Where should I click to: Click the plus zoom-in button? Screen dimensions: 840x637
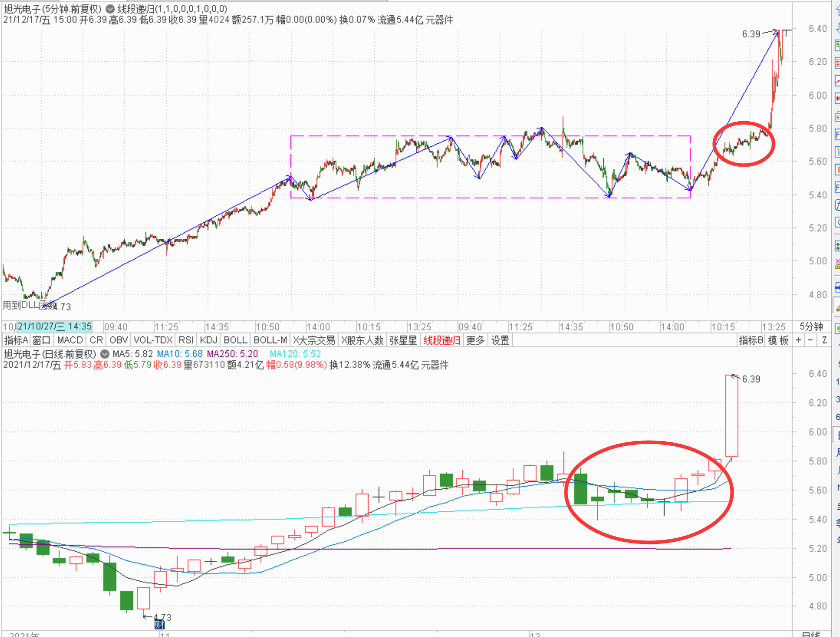[x=799, y=340]
